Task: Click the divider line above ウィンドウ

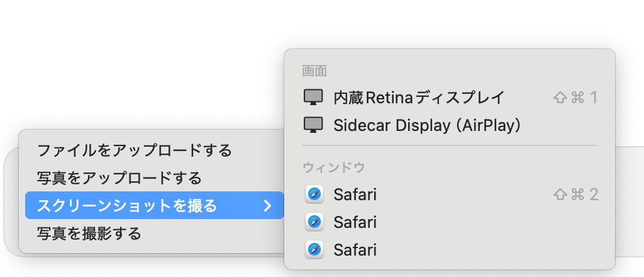Action: 450,146
